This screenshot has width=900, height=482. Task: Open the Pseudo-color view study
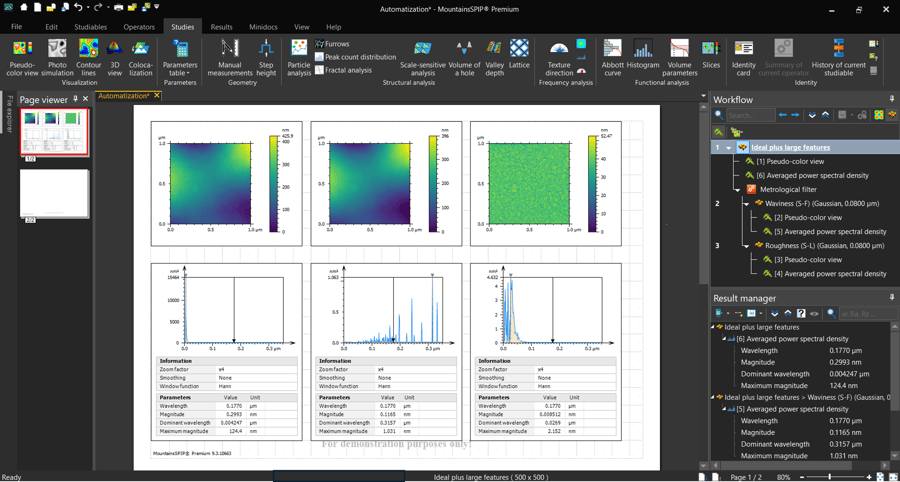(23, 57)
